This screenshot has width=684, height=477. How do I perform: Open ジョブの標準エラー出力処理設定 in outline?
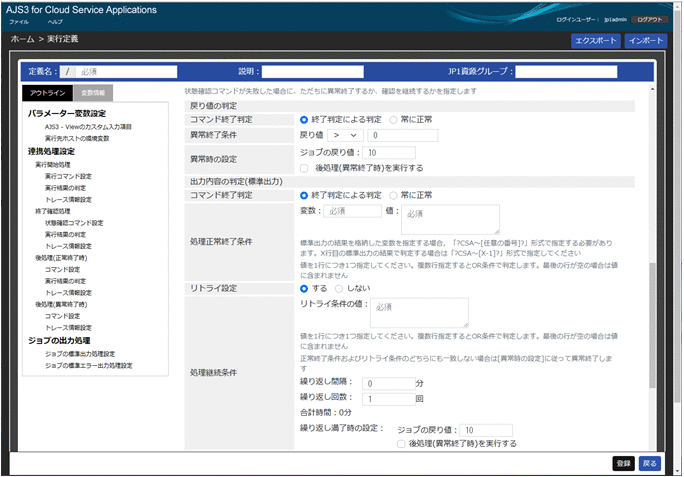click(87, 366)
